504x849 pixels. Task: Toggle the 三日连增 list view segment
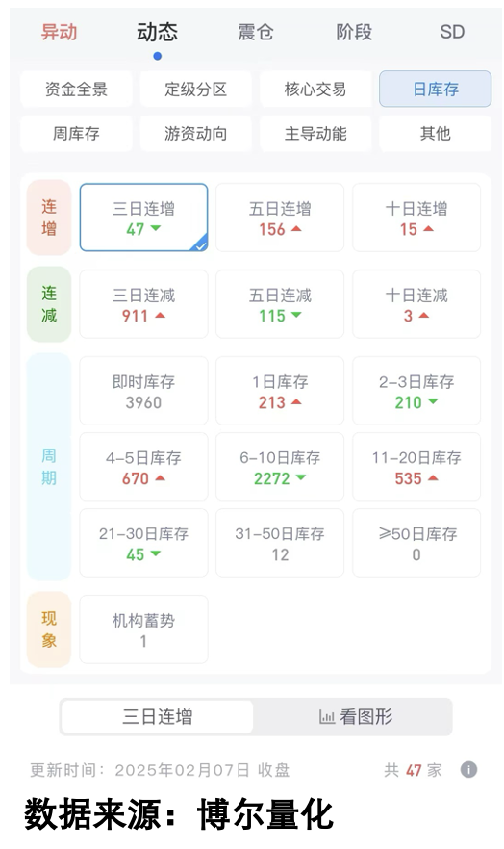(x=158, y=717)
